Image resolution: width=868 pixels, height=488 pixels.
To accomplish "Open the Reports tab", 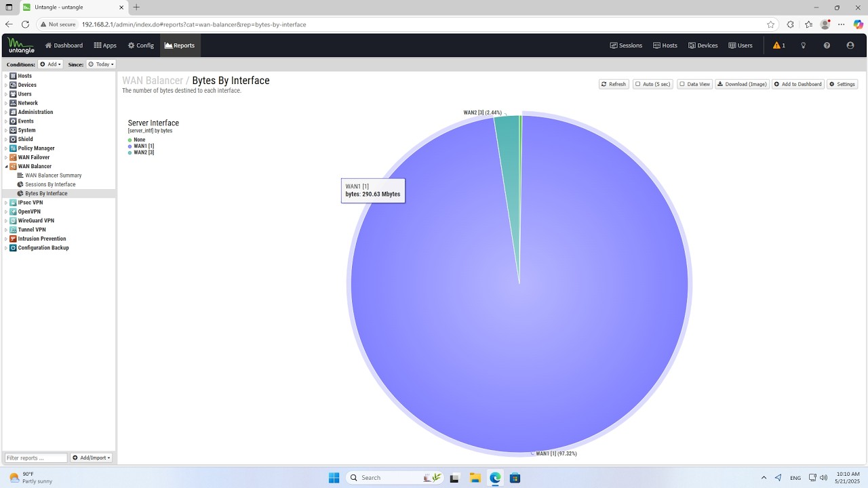I will point(180,45).
